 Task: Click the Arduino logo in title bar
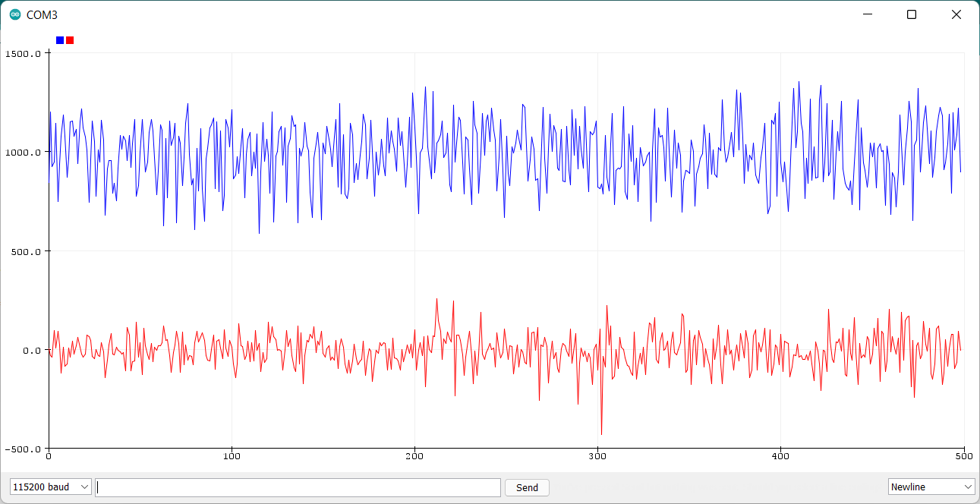(15, 14)
